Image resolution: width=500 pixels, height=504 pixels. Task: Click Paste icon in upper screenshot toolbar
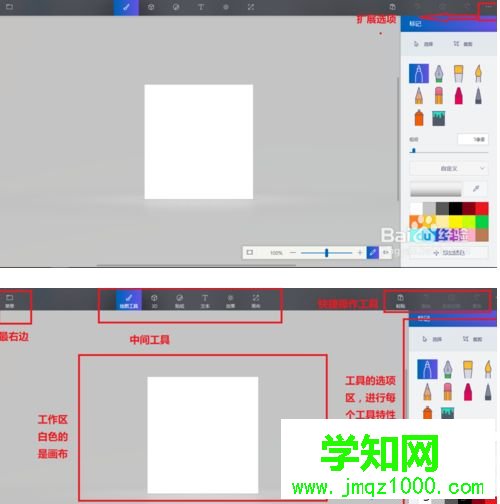[x=393, y=7]
